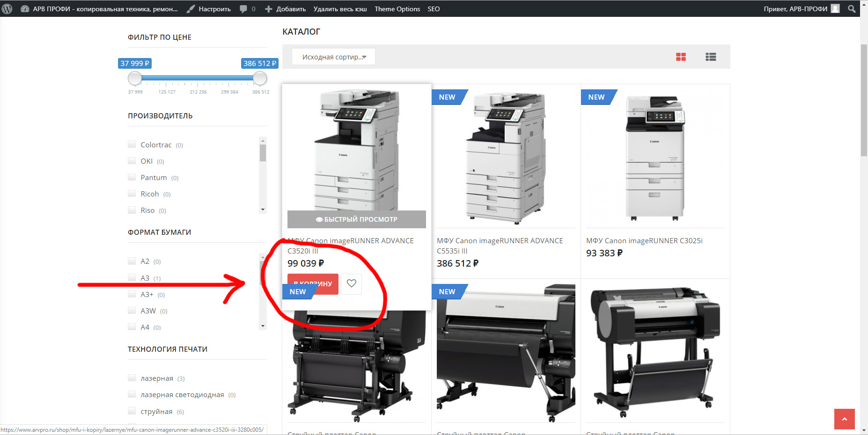Open МФУ Canon imageRUNNER ADVANCE C5535i III link

500,246
